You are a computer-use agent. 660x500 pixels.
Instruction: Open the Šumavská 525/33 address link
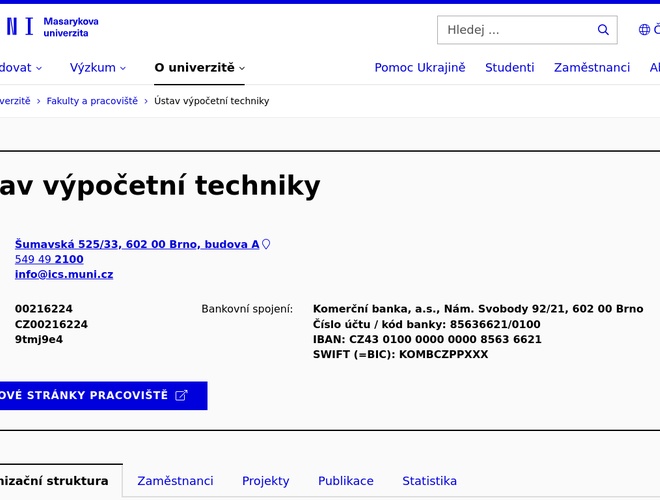click(x=137, y=244)
